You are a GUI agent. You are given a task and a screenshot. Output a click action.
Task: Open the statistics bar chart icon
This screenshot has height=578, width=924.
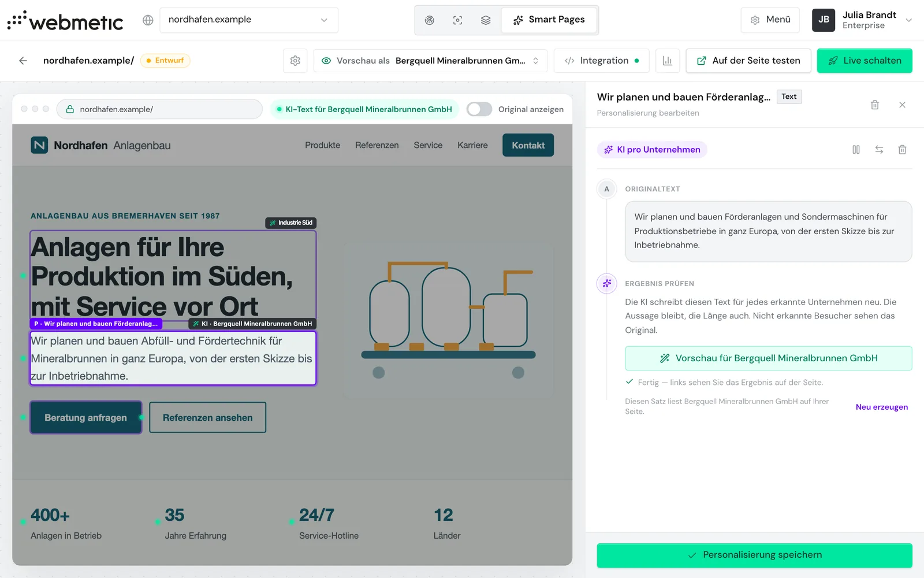pyautogui.click(x=668, y=61)
